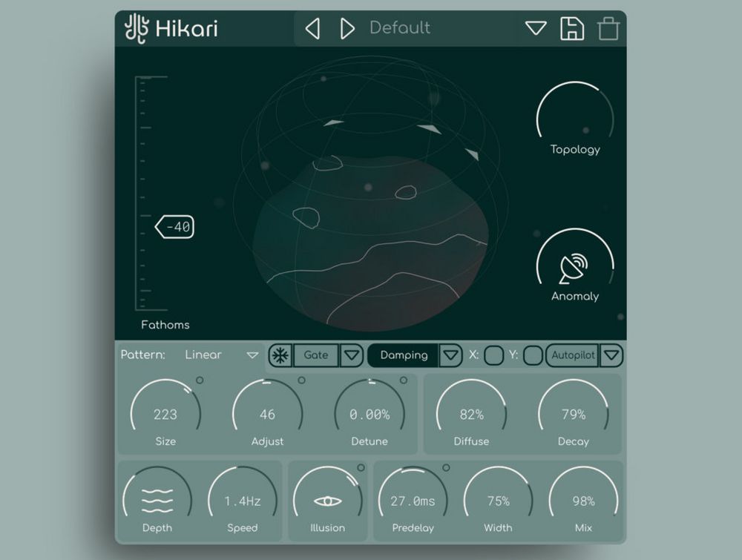This screenshot has height=560, width=742.
Task: Toggle the small circle above Illusion knob
Action: pyautogui.click(x=361, y=468)
